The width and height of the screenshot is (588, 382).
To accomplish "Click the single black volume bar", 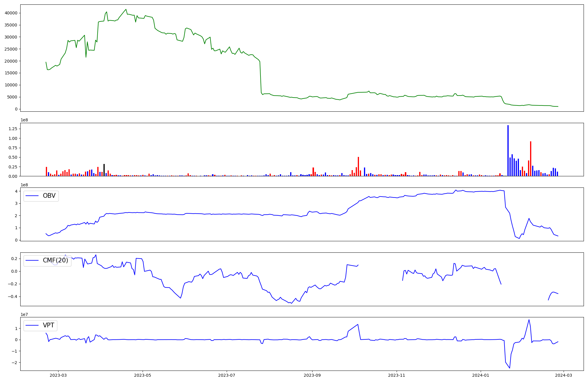I will point(104,170).
